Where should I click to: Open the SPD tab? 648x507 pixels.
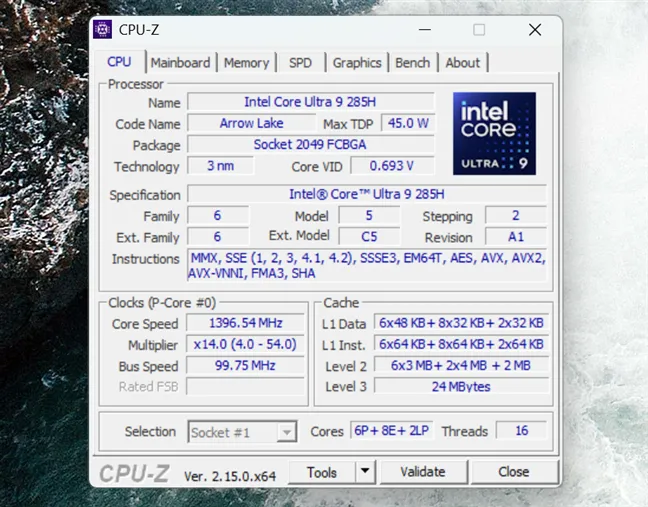[x=300, y=63]
